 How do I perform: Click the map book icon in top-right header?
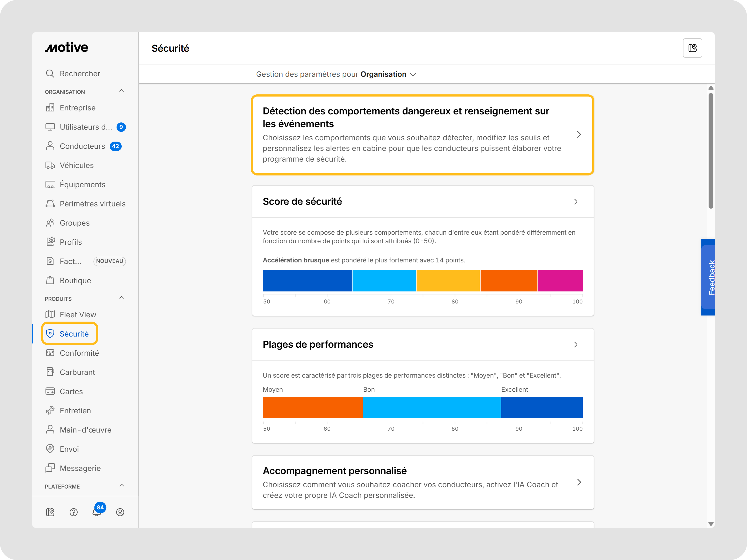pos(692,48)
